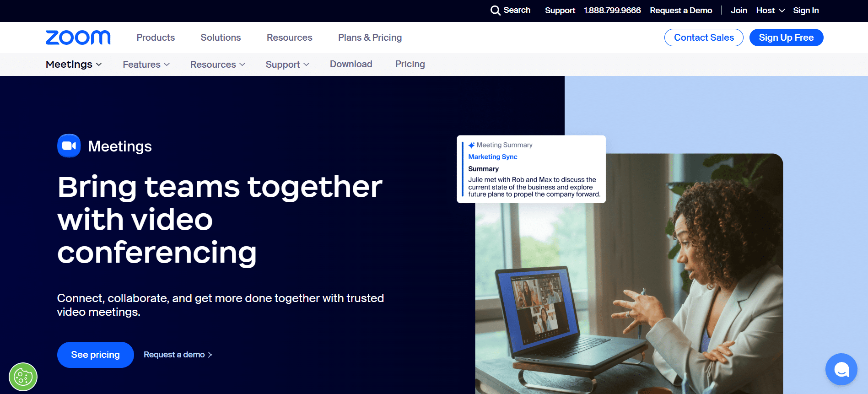
Task: Open Support in the top bar
Action: click(x=560, y=11)
